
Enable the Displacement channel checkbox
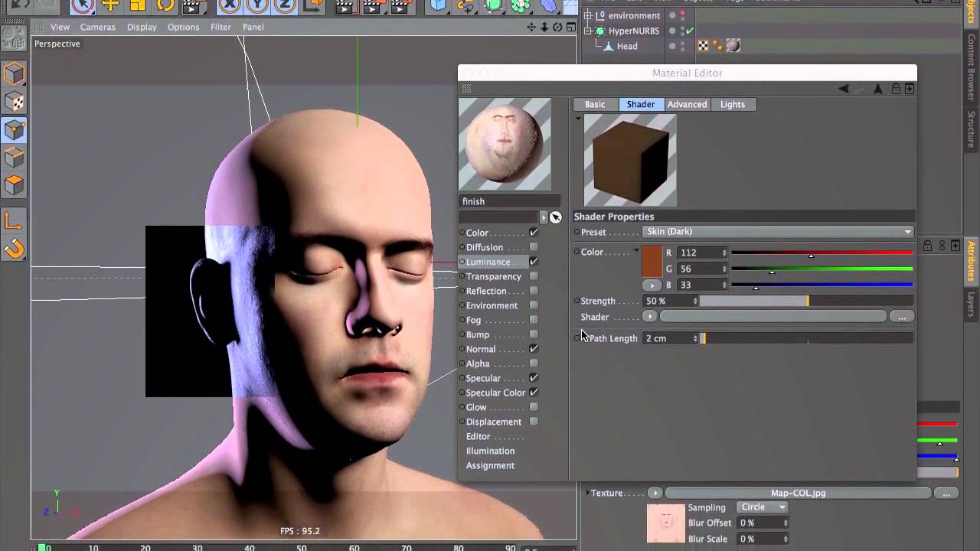(534, 422)
